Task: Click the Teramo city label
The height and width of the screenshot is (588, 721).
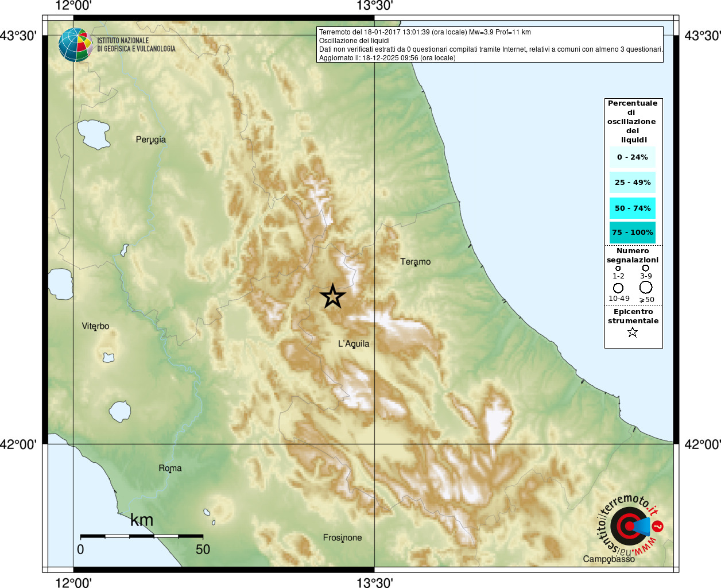Action: 416,262
